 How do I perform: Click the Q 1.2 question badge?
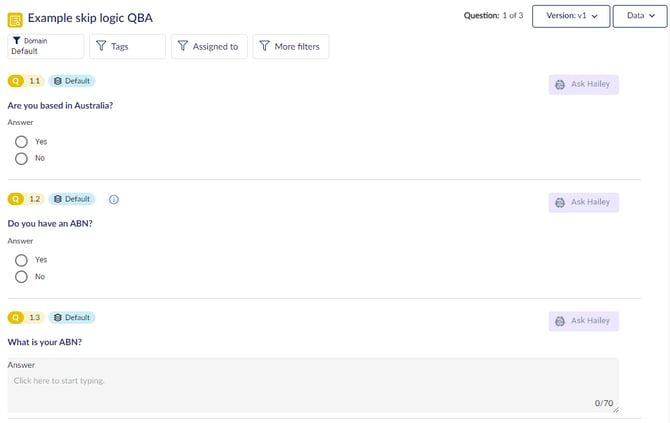26,199
